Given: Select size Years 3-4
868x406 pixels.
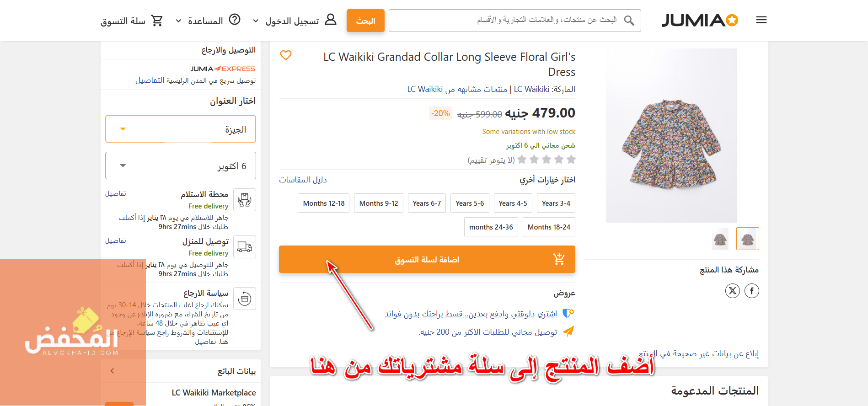Looking at the screenshot, I should pos(556,203).
